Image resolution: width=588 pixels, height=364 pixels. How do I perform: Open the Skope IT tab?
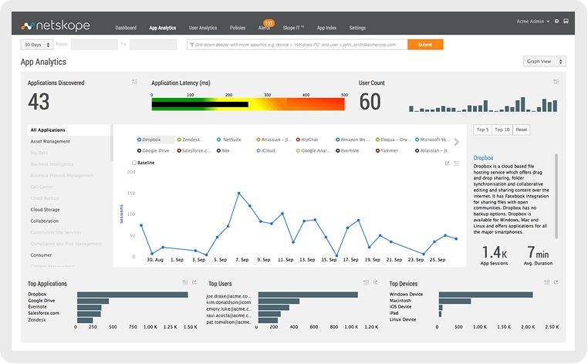pos(293,28)
